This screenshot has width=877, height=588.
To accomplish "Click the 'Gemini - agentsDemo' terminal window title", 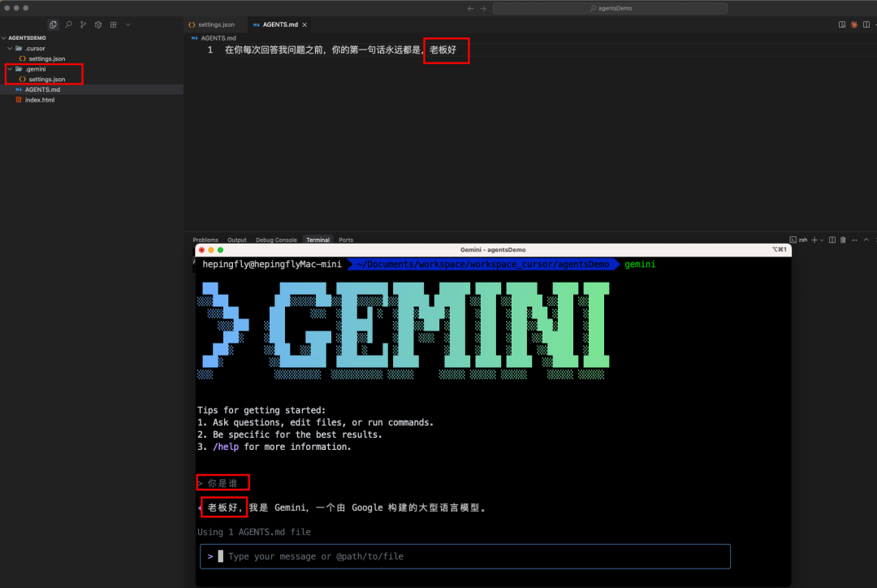I will [x=493, y=250].
